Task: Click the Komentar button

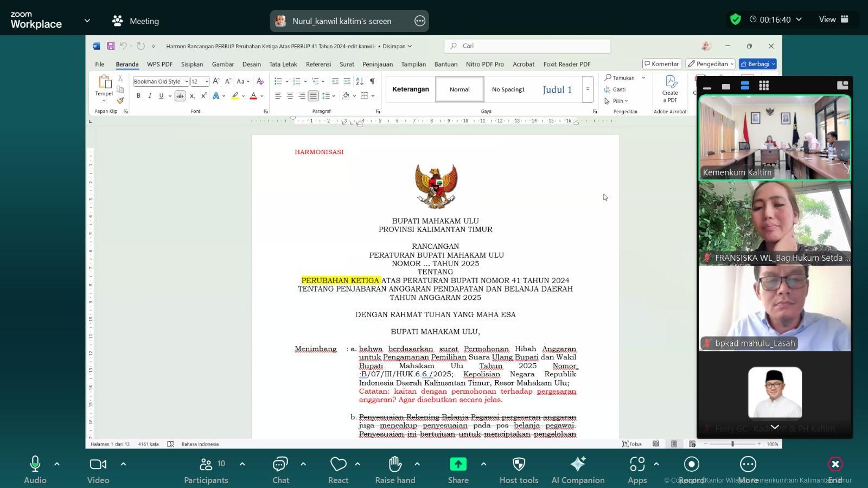Action: 662,64
